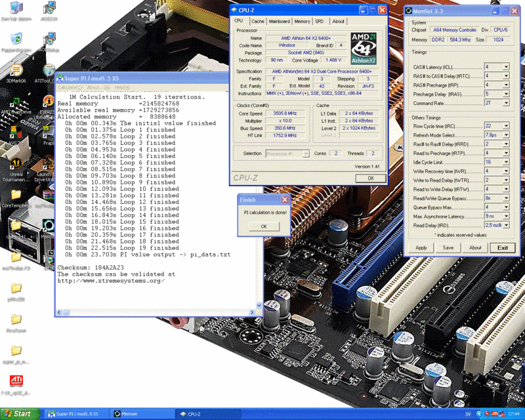Run the AODSetup installer icon
Viewport: 525px width, 420px height.
tap(50, 39)
